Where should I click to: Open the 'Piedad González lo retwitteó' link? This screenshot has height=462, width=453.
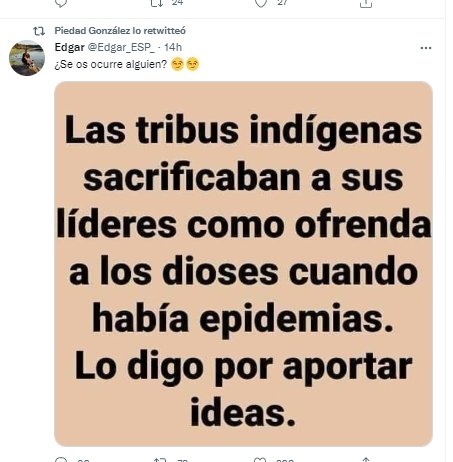(x=120, y=31)
